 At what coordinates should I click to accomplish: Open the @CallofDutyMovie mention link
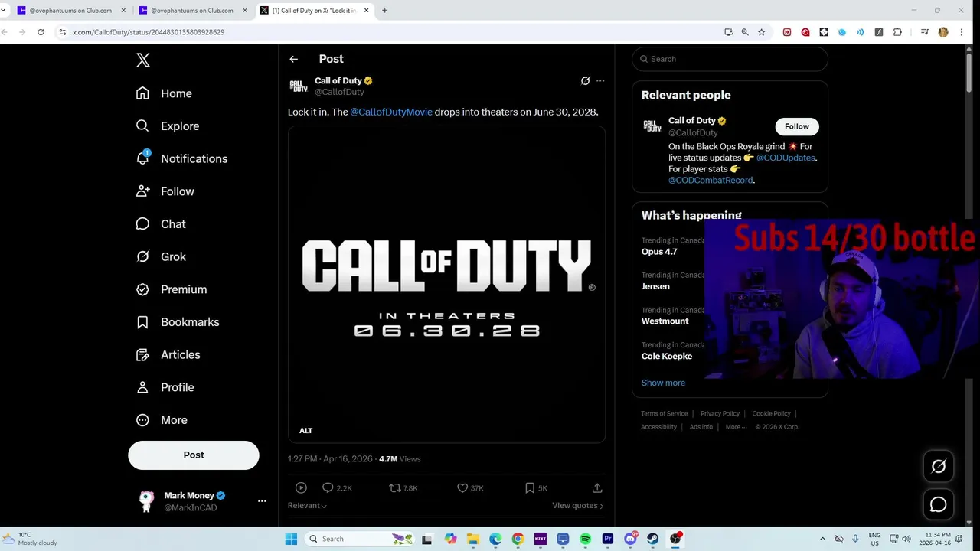[391, 112]
